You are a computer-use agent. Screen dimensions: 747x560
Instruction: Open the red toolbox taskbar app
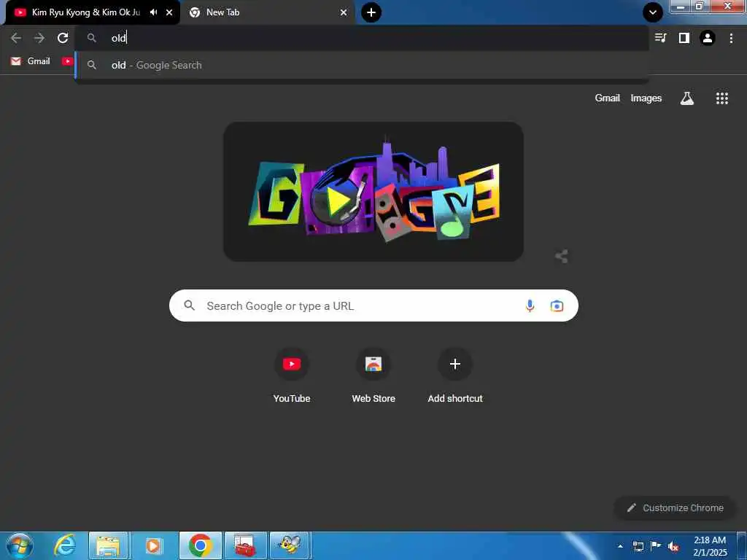tap(245, 545)
